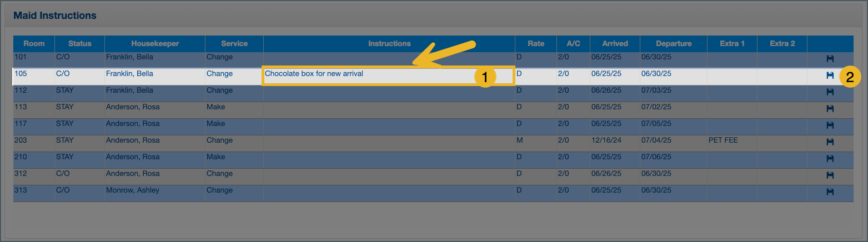Save the room 203 PET FEE row
Viewport: 868px width, 242px height.
[x=830, y=142]
